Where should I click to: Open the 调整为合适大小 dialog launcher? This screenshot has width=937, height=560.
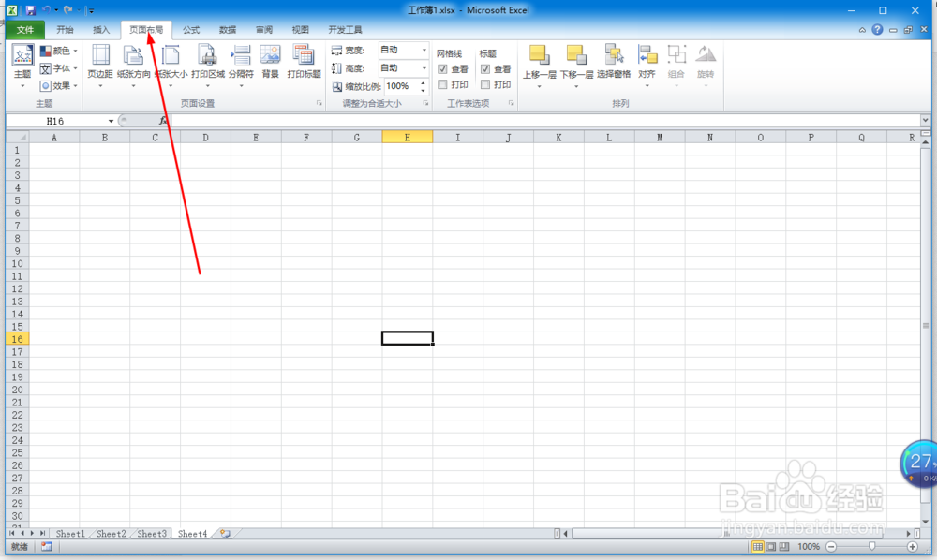pyautogui.click(x=425, y=103)
